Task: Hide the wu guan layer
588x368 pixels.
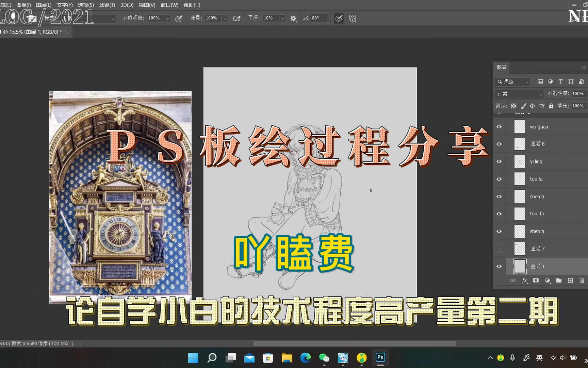Action: click(499, 127)
